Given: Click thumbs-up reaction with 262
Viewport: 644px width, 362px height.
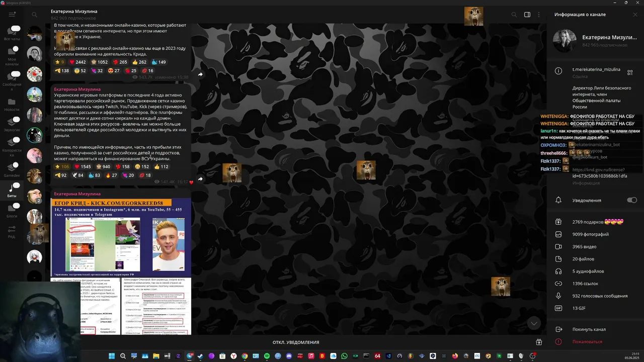Looking at the screenshot, I should tap(139, 62).
